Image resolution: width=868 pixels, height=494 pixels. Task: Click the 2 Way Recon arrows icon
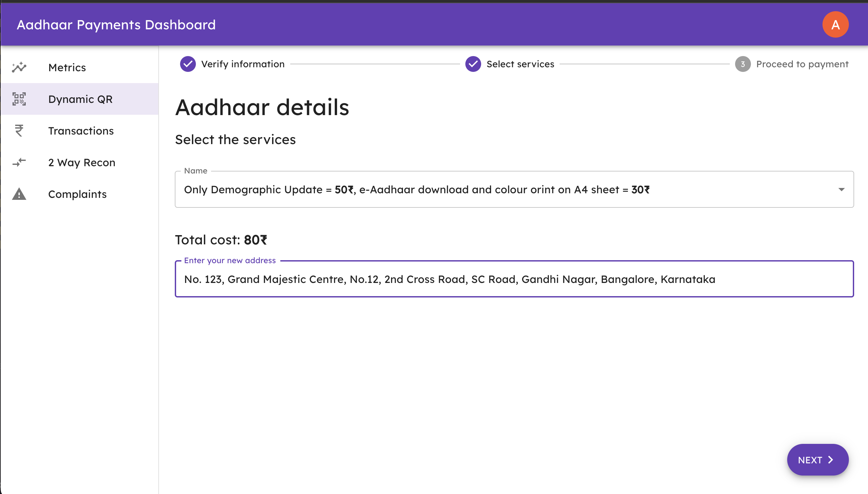19,163
